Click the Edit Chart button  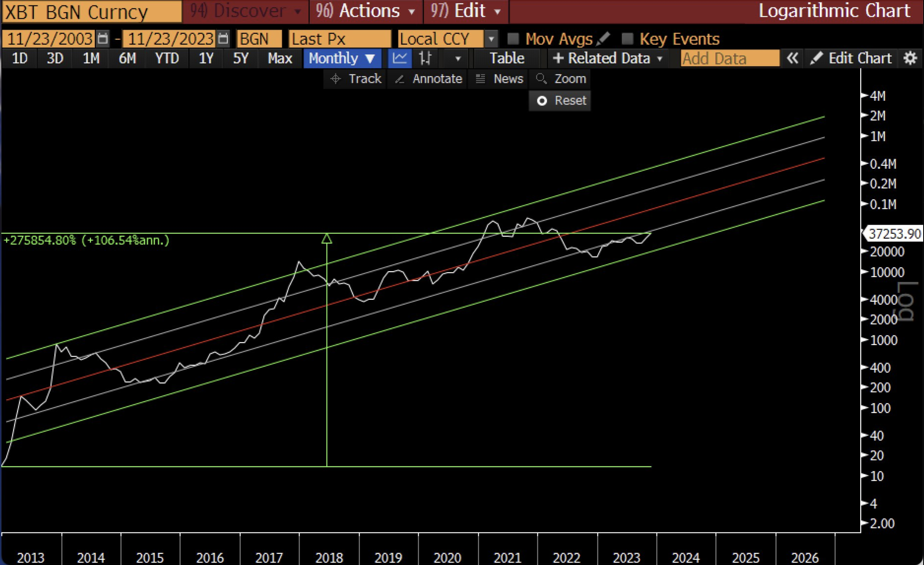851,58
